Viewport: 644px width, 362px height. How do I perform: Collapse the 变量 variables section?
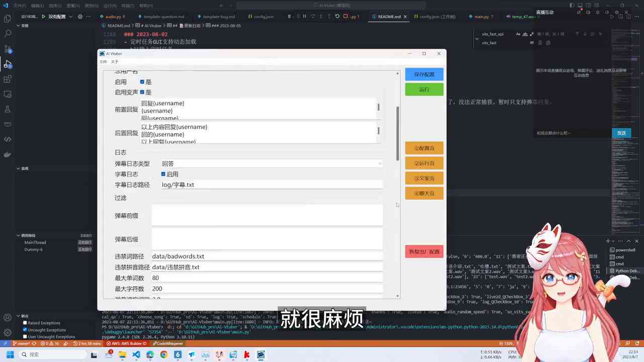coord(23,25)
